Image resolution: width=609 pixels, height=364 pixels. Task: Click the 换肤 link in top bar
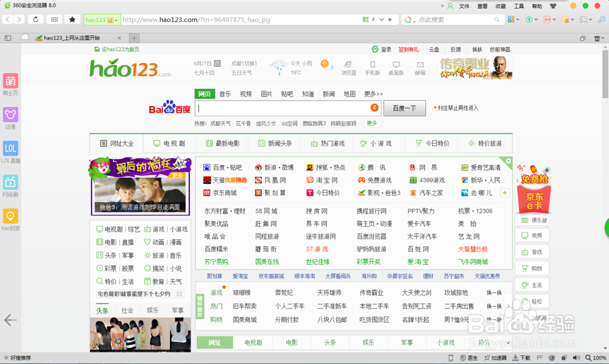click(x=477, y=49)
